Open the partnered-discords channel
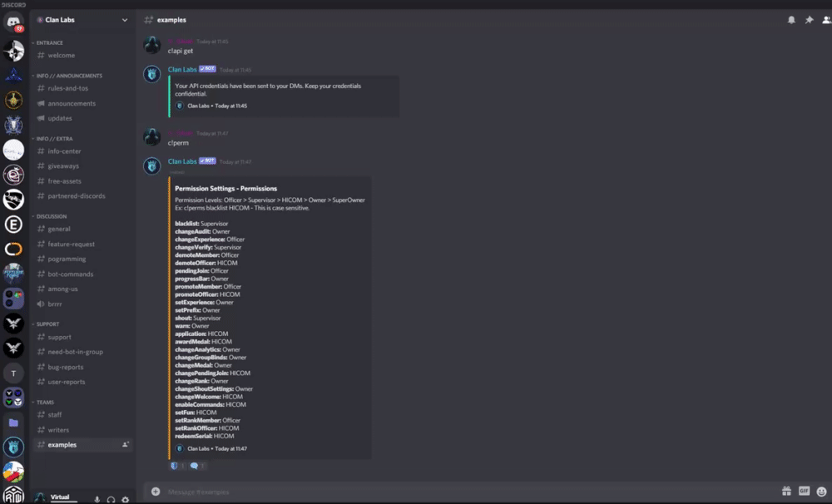The image size is (832, 504). coord(82,195)
